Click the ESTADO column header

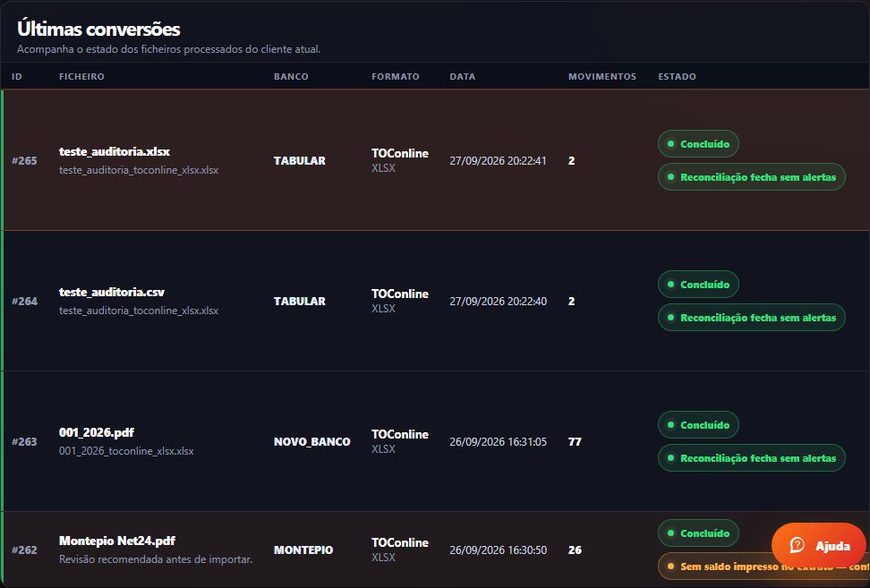coord(677,77)
